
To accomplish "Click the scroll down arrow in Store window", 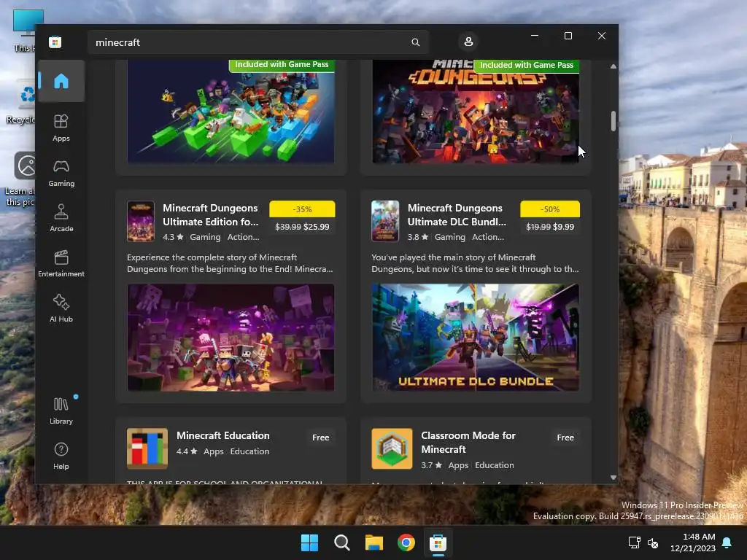I will (613, 477).
